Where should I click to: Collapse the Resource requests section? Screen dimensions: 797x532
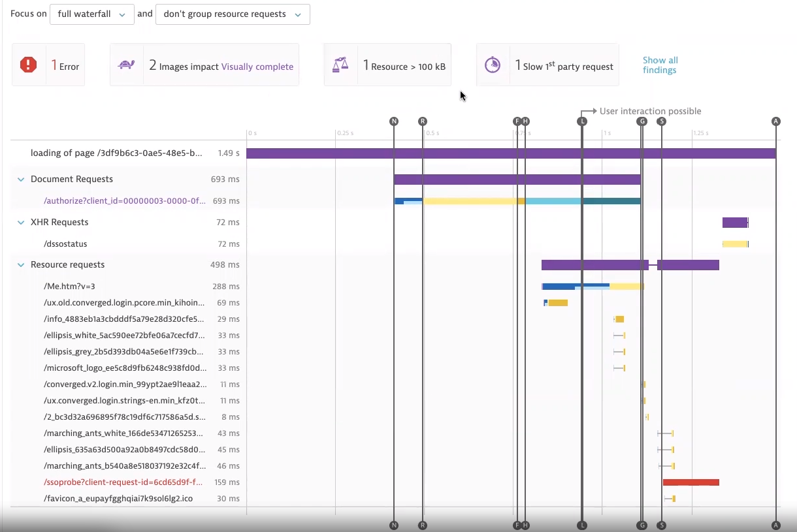click(20, 264)
